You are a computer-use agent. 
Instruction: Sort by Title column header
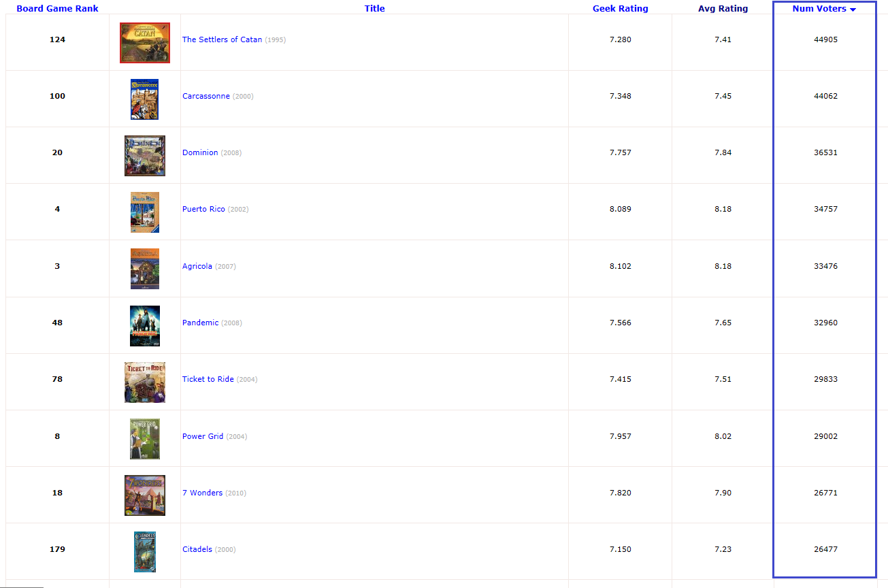click(374, 9)
